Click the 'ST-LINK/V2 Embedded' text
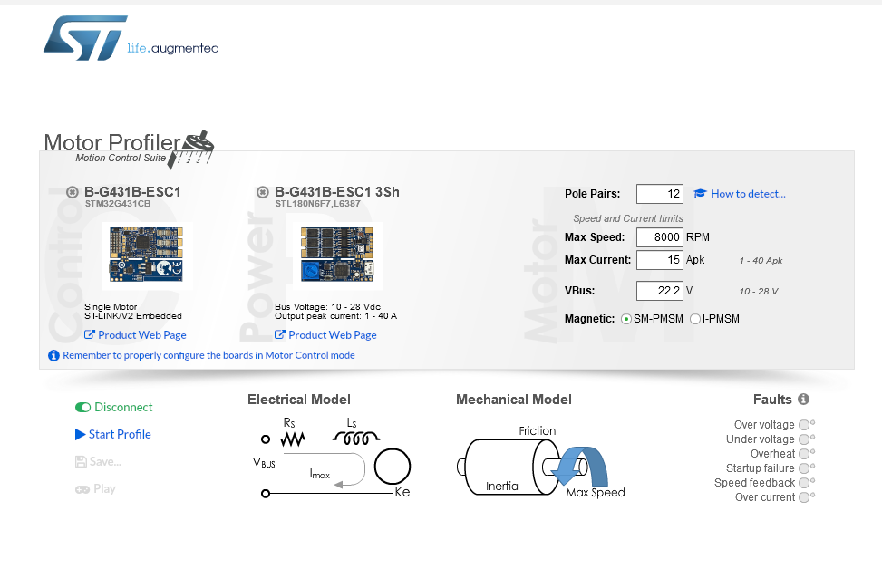Screen dimensions: 882x588 pos(133,316)
